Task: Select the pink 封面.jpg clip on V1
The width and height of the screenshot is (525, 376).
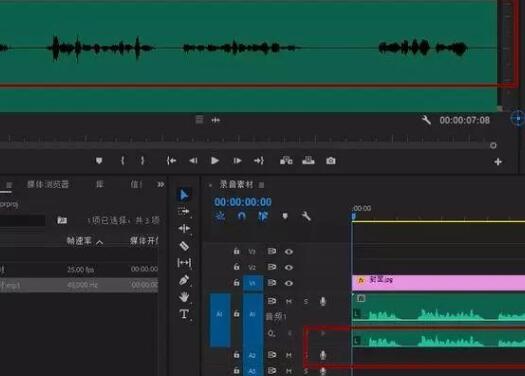Action: tap(438, 283)
